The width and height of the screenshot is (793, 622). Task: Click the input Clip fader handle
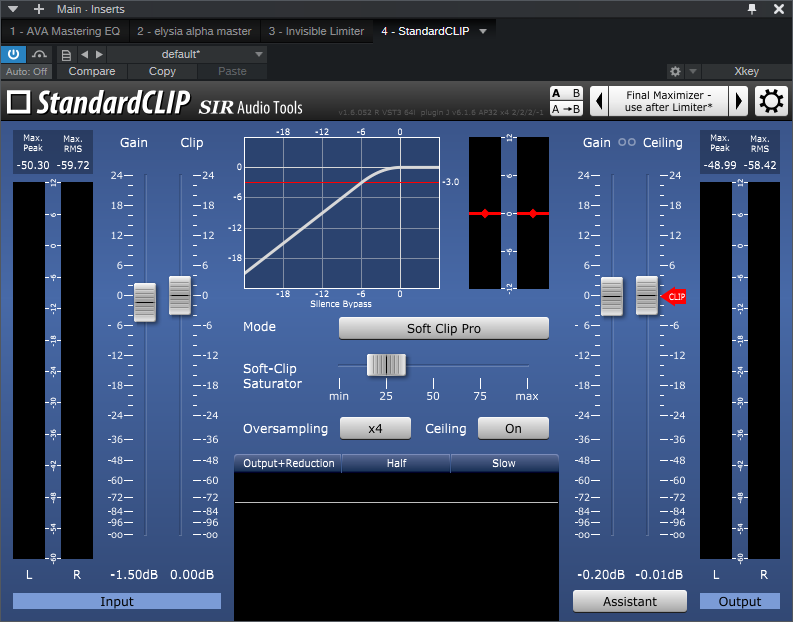180,295
